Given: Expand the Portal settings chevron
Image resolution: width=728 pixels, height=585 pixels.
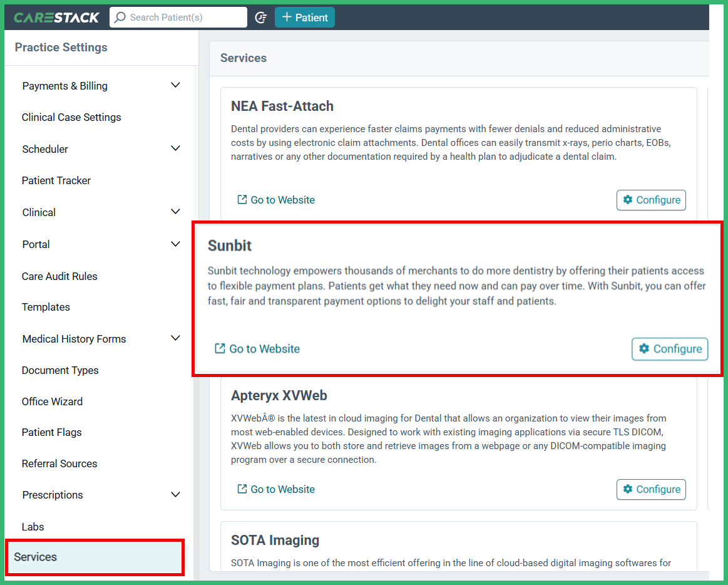Looking at the screenshot, I should click(x=175, y=244).
